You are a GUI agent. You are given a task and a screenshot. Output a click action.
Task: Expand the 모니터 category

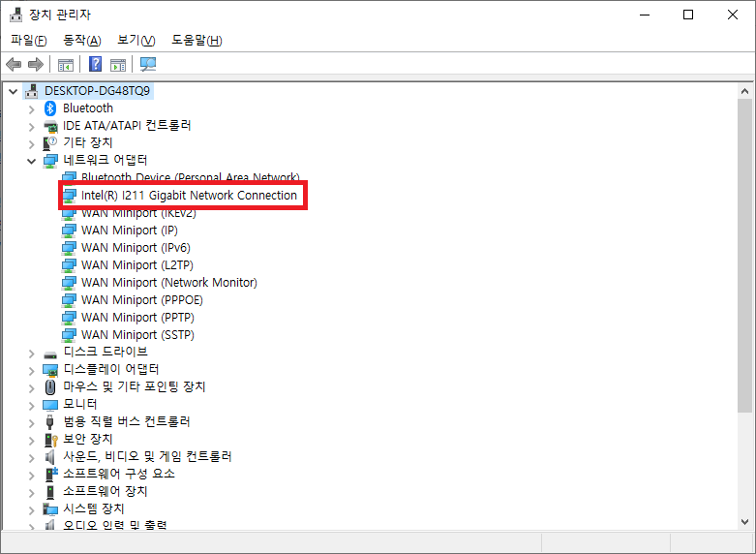[x=31, y=406]
